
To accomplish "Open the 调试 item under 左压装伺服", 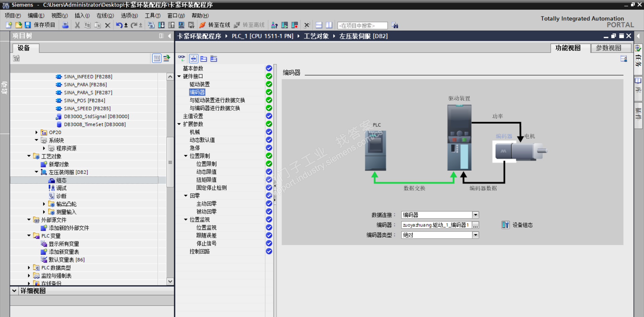I will tap(61, 188).
